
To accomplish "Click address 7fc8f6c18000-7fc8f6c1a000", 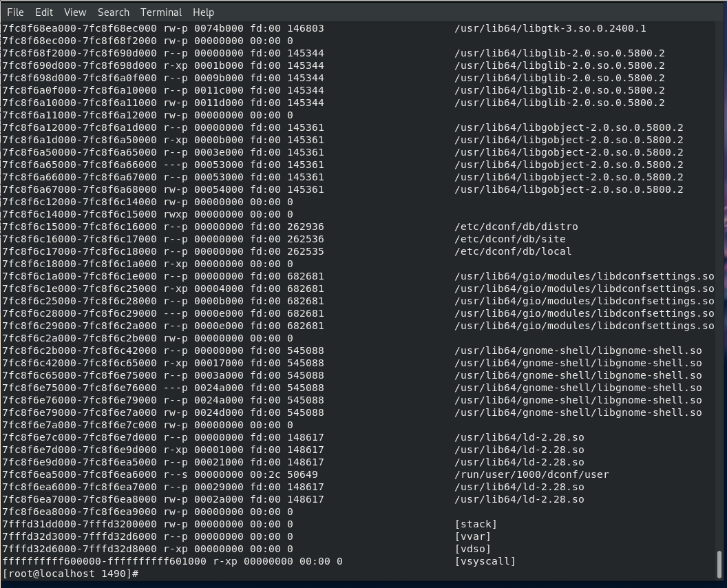I will [x=79, y=264].
